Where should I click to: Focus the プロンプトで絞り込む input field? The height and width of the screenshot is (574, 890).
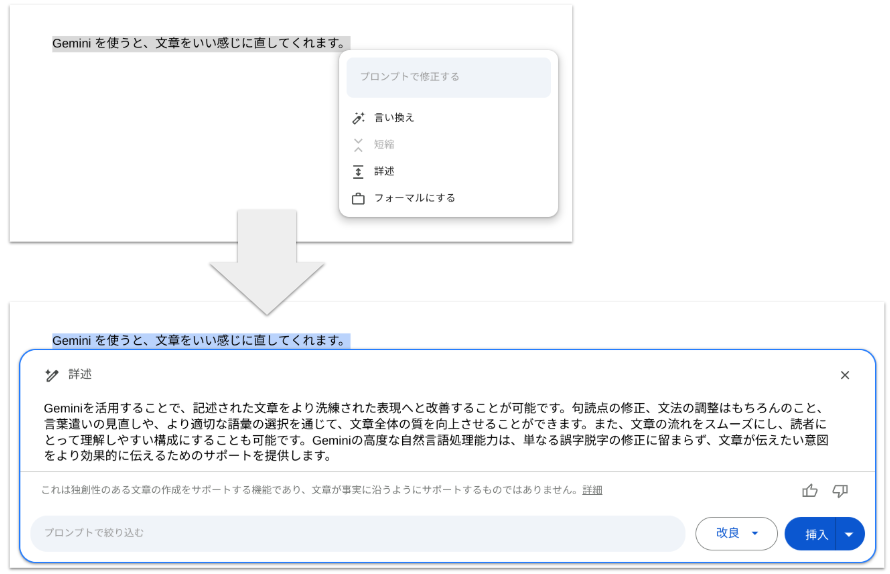tap(358, 534)
